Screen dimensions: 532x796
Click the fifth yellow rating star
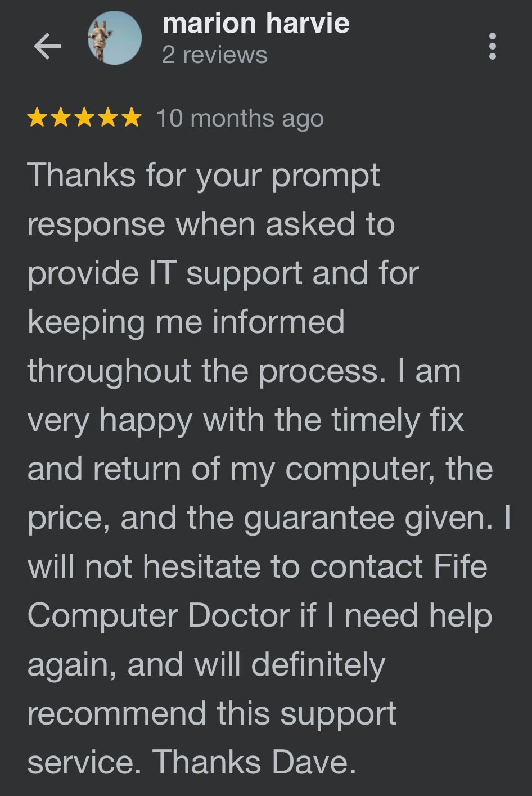(130, 118)
